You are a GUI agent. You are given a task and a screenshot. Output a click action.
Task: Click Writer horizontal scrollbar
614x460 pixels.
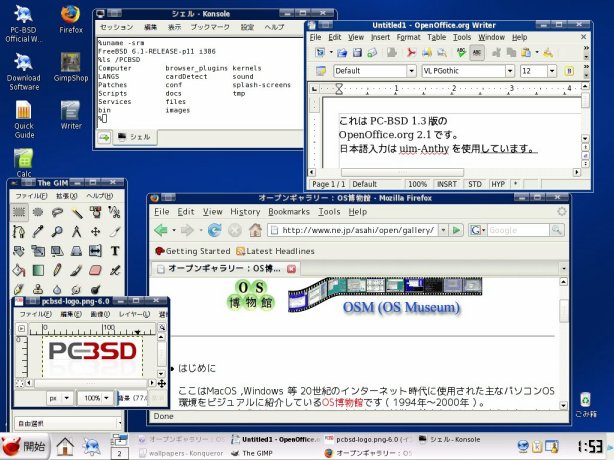[x=402, y=172]
